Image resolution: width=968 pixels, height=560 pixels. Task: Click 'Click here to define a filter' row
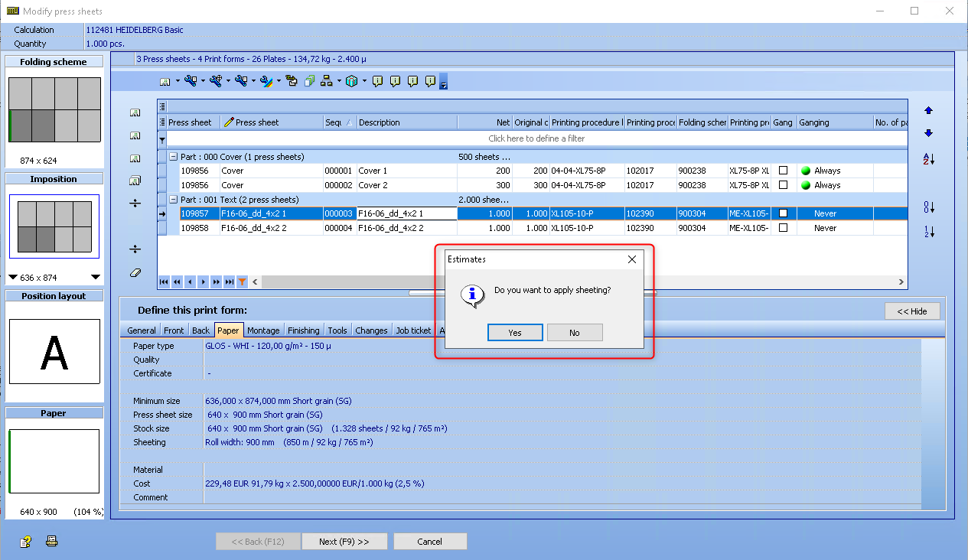coord(536,139)
